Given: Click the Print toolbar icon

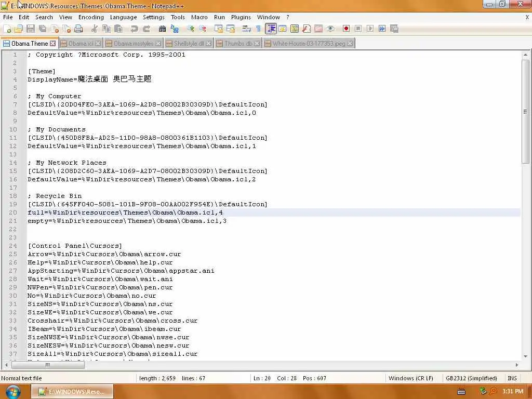Looking at the screenshot, I should coord(79,29).
